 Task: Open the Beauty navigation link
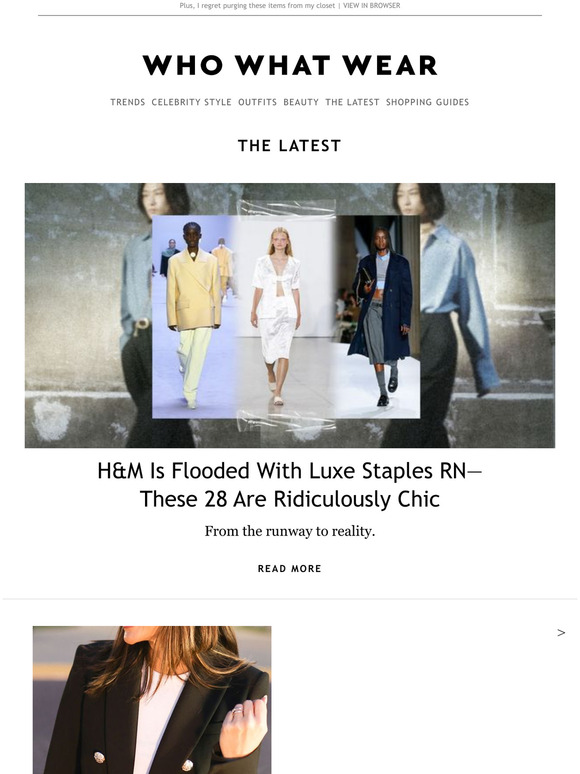tap(301, 102)
